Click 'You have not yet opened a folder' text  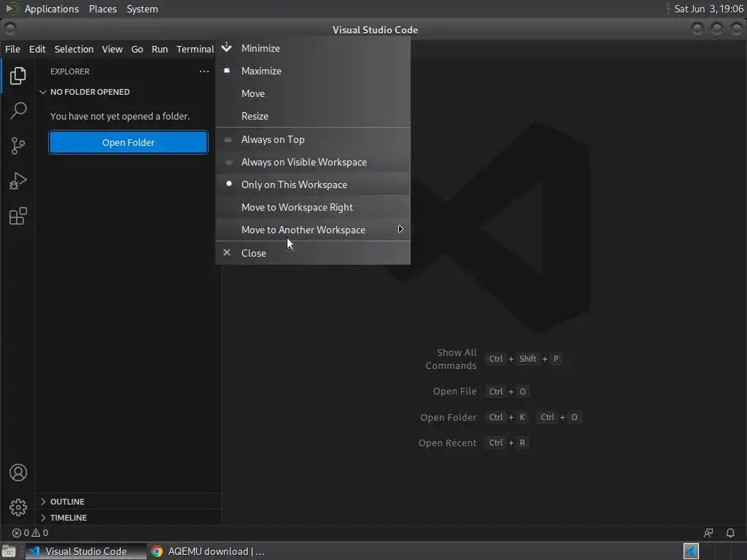[x=120, y=116]
